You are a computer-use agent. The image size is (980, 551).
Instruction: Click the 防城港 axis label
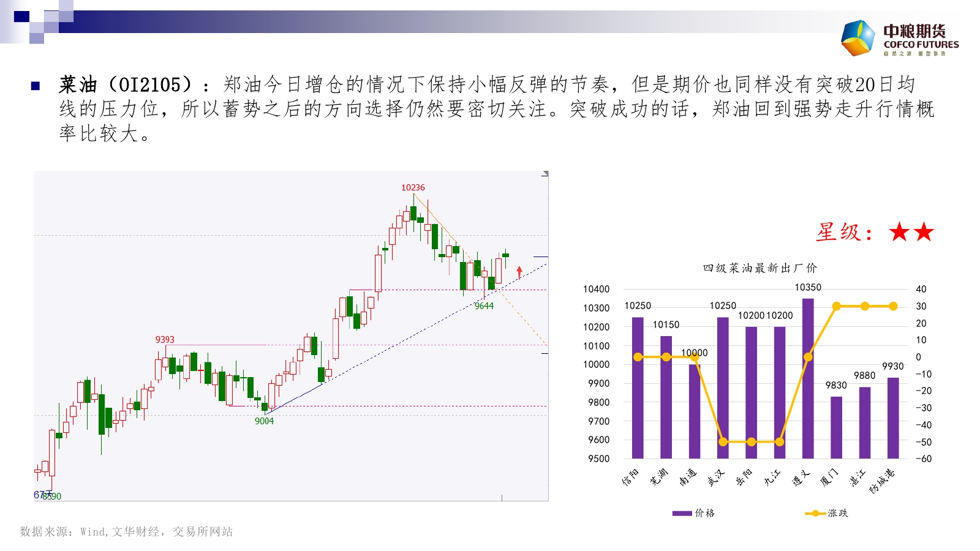coord(882,481)
